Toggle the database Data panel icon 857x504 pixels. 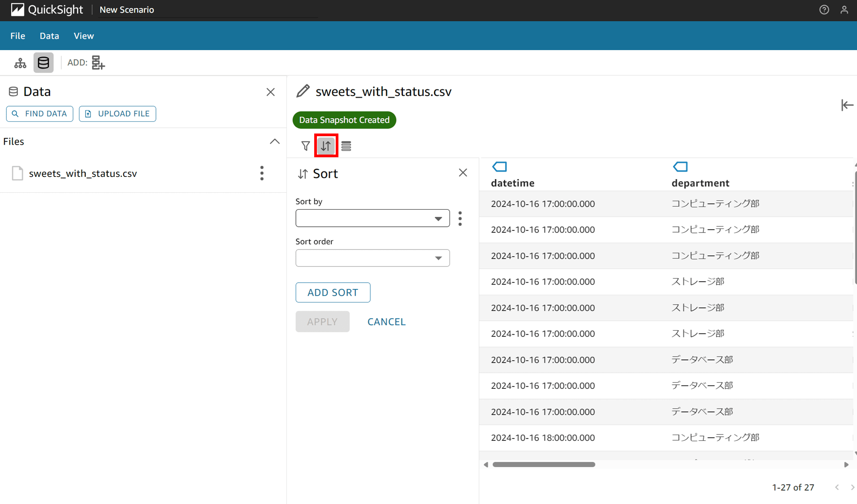pyautogui.click(x=43, y=63)
